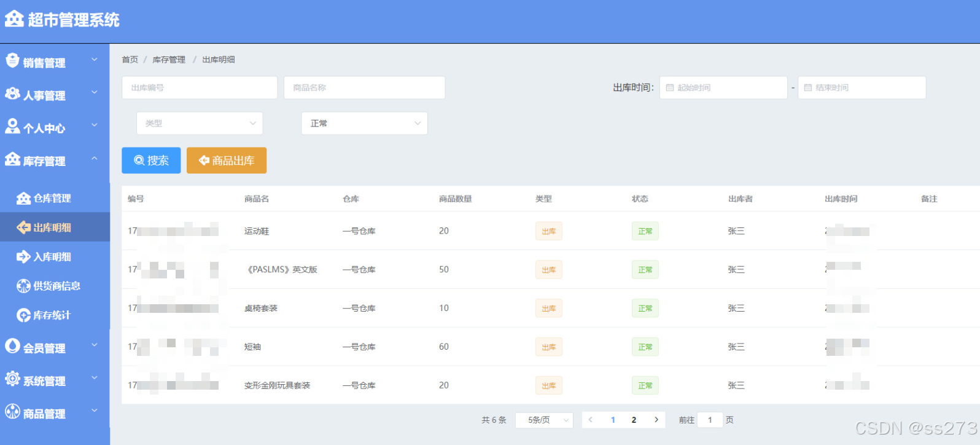Viewport: 980px width, 445px height.
Task: Open 供货商信息 sidebar item
Action: 55,286
